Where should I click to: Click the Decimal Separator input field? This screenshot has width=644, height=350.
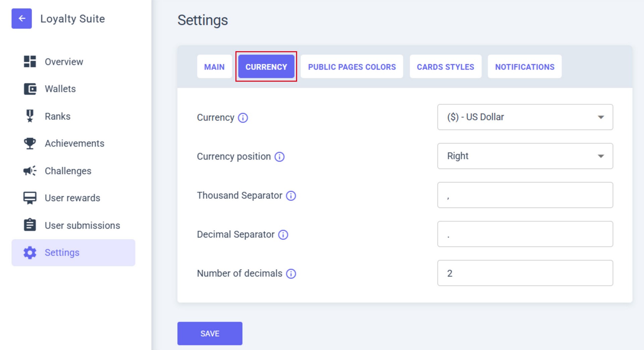[x=525, y=234]
